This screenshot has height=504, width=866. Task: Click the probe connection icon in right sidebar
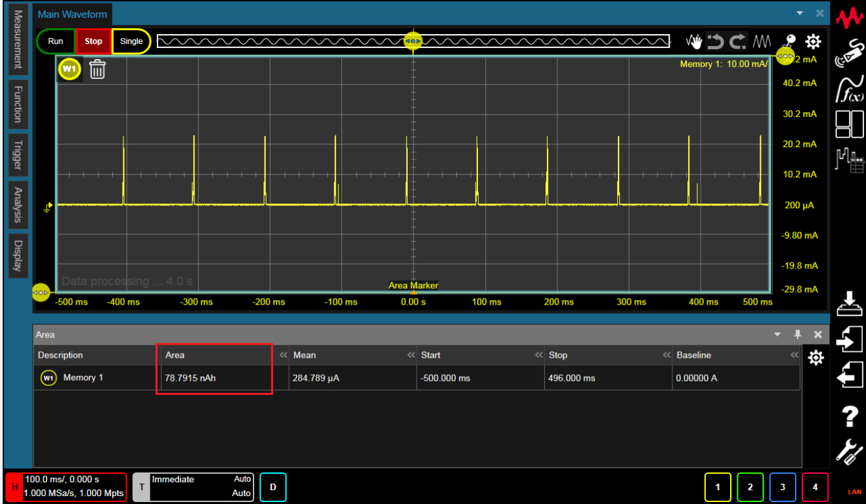(849, 53)
